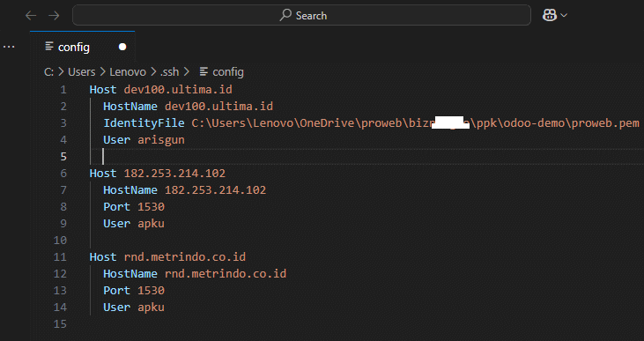Open the C: breadcrumb segment
The height and width of the screenshot is (341, 644).
pos(48,72)
